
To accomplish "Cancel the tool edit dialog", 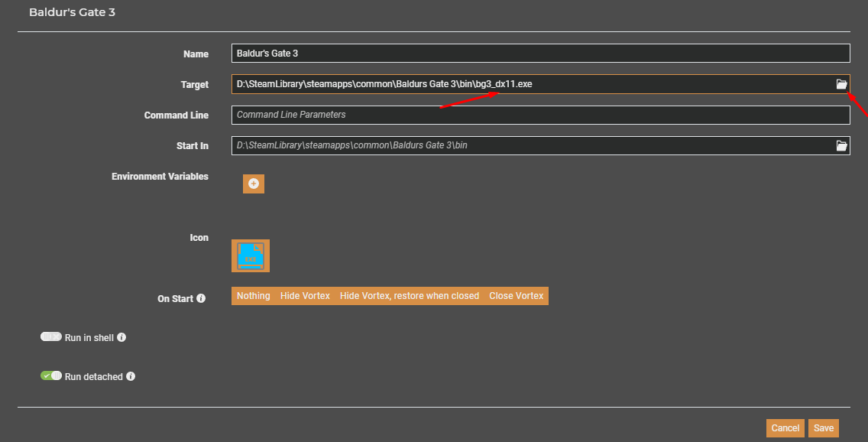I will [785, 428].
